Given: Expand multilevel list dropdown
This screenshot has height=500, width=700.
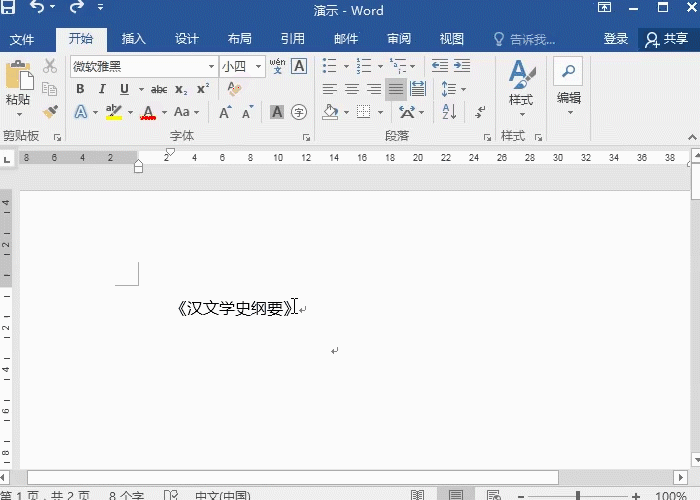Looking at the screenshot, I should 412,67.
